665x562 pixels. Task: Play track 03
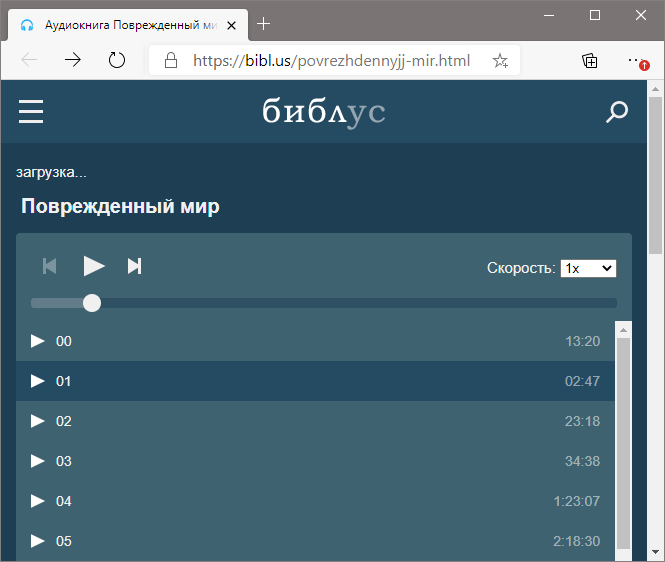click(38, 461)
